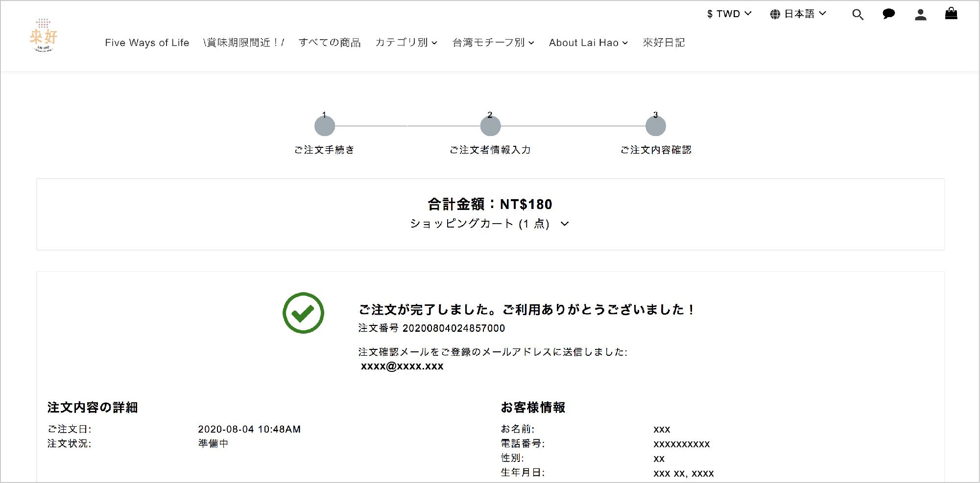Open the 賞味期限間近 menu item
The width and height of the screenshot is (980, 483).
[x=243, y=43]
